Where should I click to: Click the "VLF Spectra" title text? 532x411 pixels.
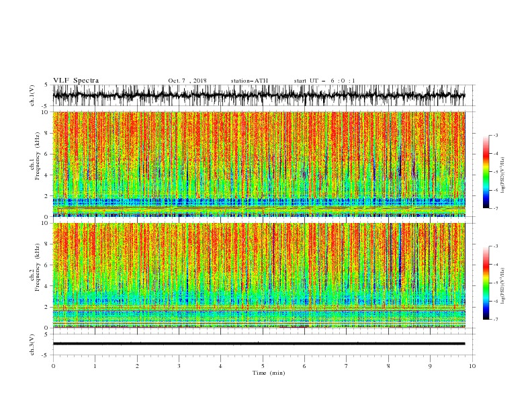pyautogui.click(x=76, y=81)
